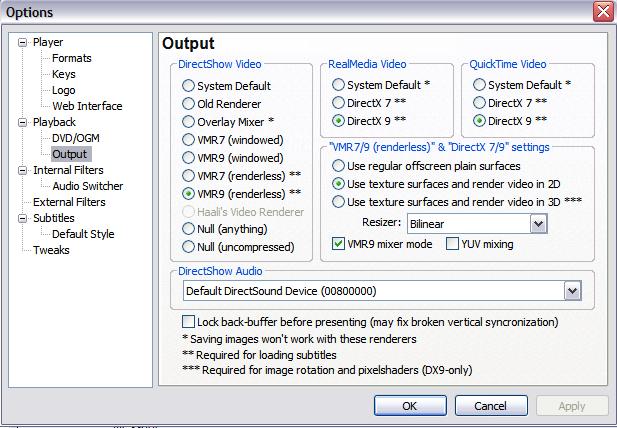Select Overlay Mixer DirectShow renderer

click(x=188, y=122)
